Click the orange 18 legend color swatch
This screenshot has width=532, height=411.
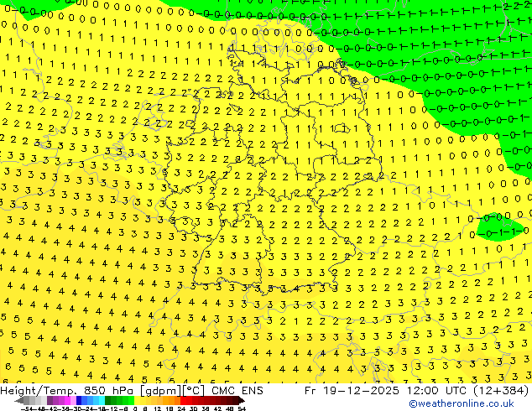coord(172,400)
